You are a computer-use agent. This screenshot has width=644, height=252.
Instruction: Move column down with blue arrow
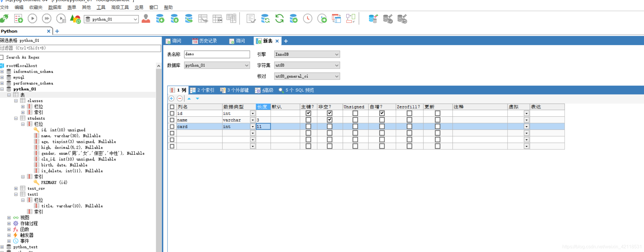(197, 99)
